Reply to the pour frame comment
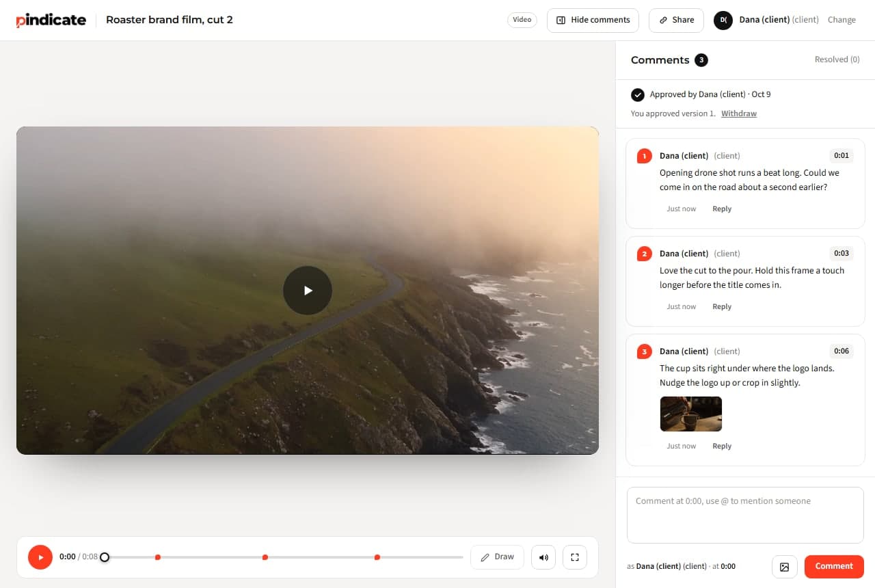The image size is (875, 588). pyautogui.click(x=722, y=307)
